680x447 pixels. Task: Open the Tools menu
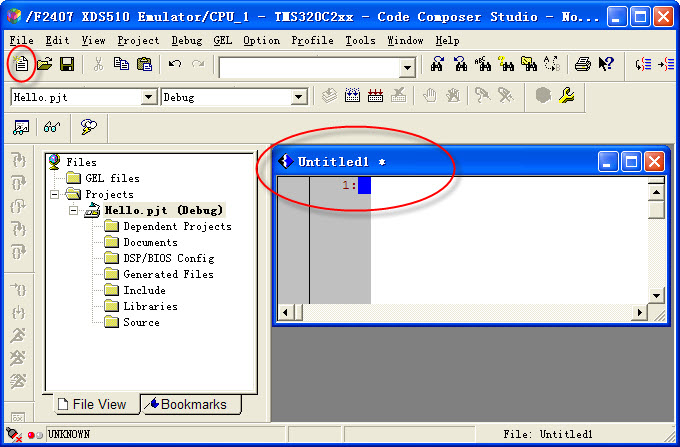pyautogui.click(x=360, y=40)
